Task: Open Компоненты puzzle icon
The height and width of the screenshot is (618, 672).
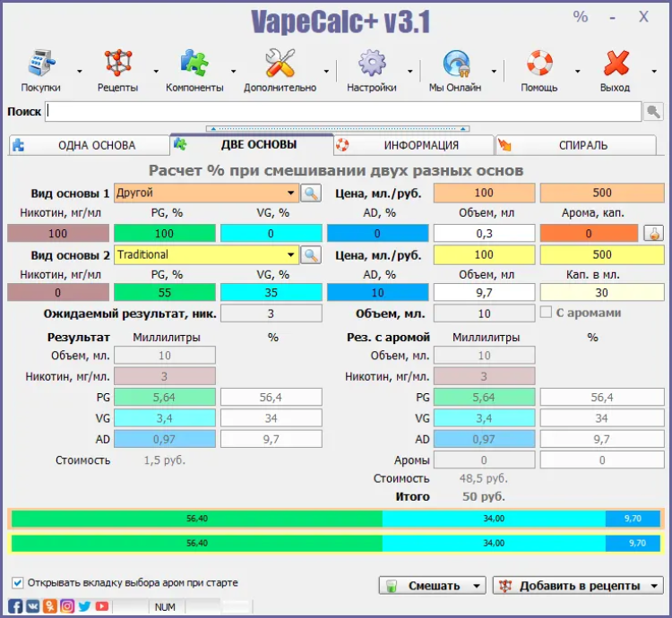Action: click(194, 64)
